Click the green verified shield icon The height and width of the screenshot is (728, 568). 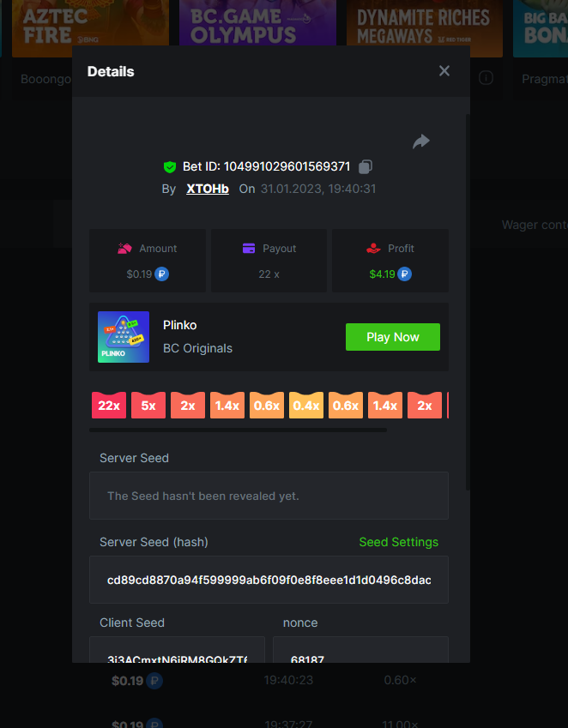click(170, 166)
